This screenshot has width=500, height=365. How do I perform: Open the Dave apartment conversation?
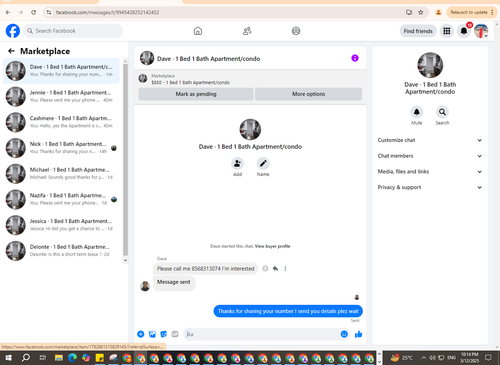pyautogui.click(x=61, y=71)
